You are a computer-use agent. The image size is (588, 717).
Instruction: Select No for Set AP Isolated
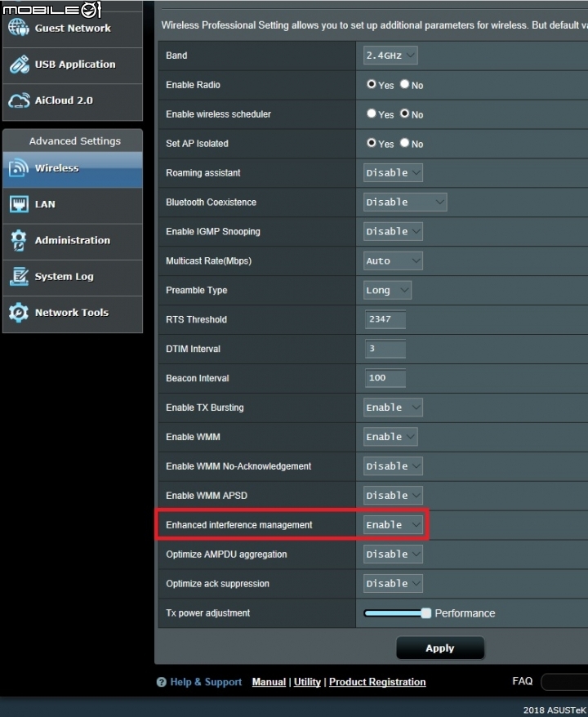pyautogui.click(x=404, y=143)
